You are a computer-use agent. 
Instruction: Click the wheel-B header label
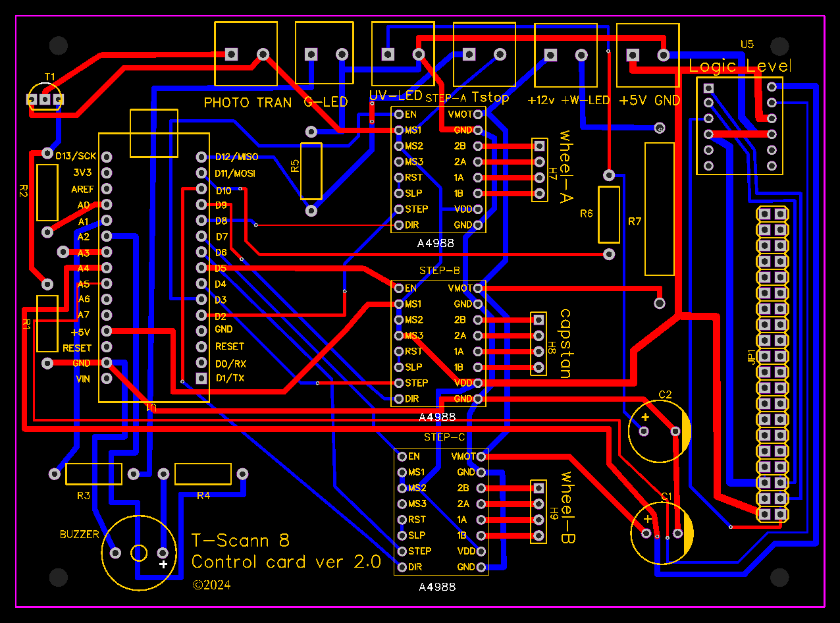pos(567,508)
